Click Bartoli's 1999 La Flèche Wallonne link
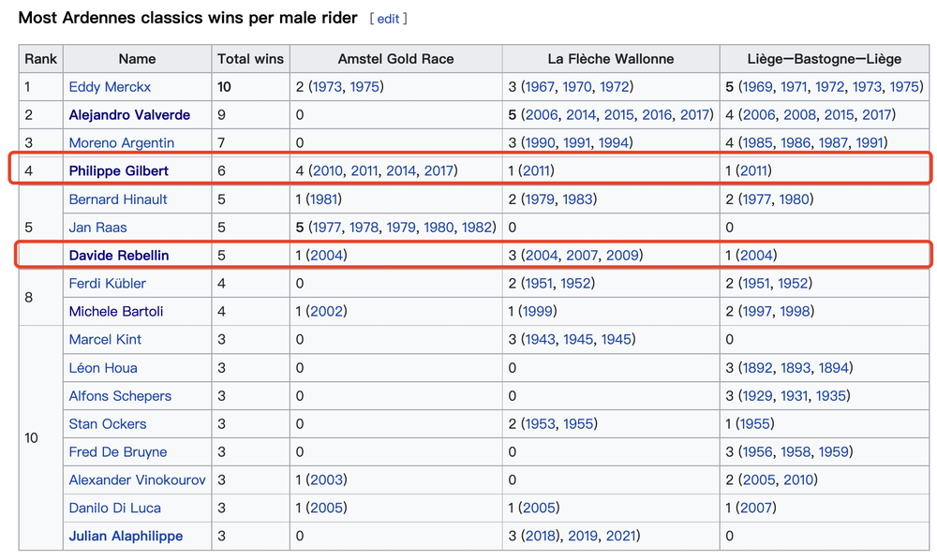 (537, 311)
